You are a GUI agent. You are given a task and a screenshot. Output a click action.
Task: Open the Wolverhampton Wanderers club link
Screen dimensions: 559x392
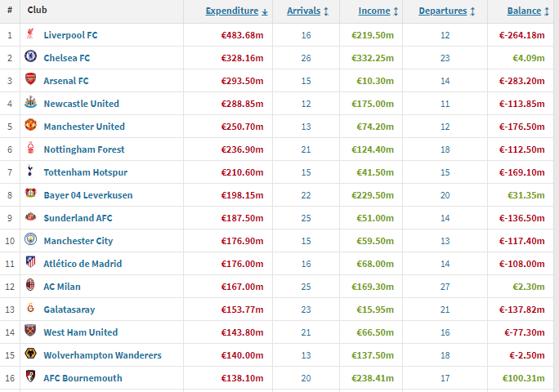pos(103,355)
